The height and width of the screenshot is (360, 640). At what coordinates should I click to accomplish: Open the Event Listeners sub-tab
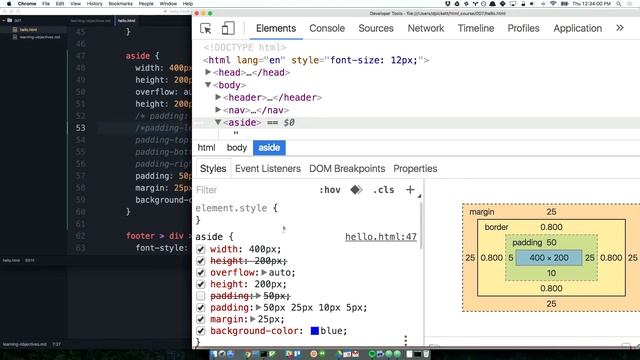(268, 169)
